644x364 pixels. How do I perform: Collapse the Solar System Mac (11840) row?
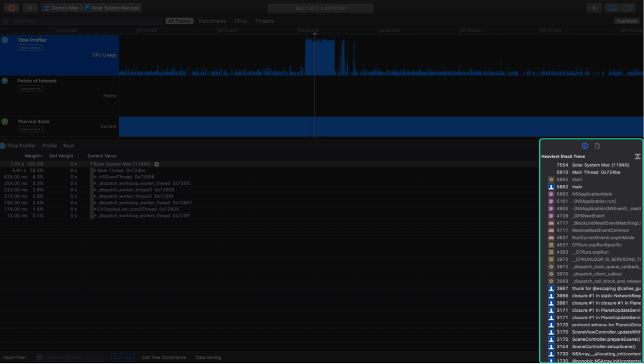pos(92,164)
